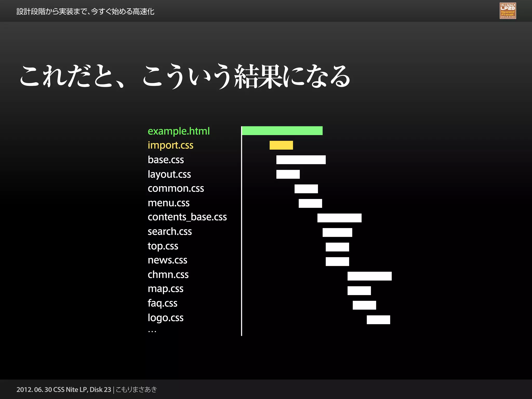This screenshot has height=399, width=532.
Task: Click the common.css label
Action: click(176, 189)
